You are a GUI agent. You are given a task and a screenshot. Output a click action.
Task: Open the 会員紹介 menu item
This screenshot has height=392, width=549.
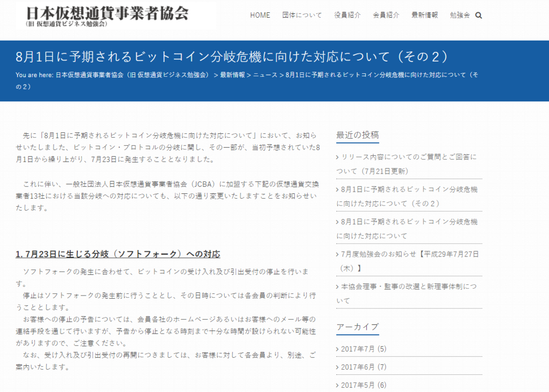386,15
